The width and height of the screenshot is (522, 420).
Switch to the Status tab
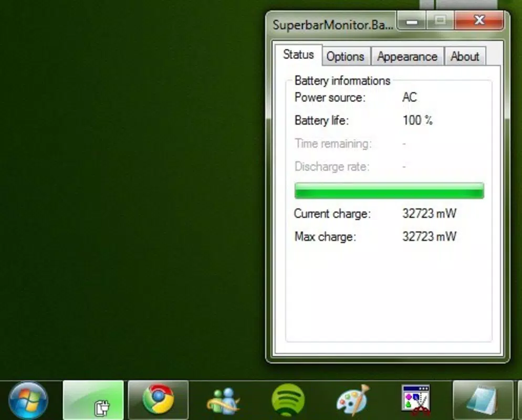pyautogui.click(x=298, y=55)
